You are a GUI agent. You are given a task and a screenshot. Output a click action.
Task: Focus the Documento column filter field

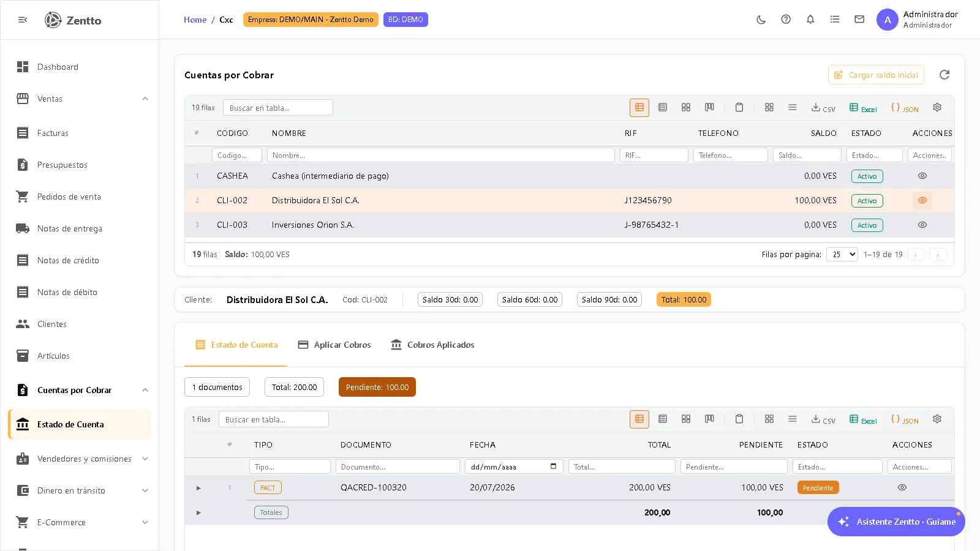[398, 467]
